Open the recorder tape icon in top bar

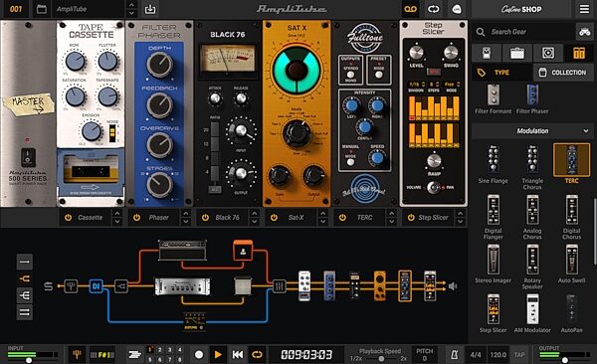point(410,9)
